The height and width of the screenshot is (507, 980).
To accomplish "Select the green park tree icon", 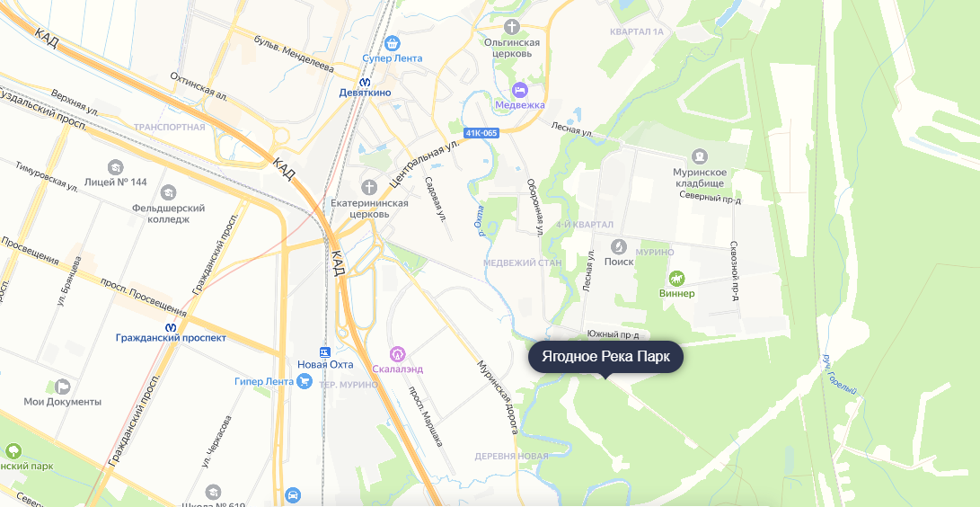I will (x=13, y=451).
